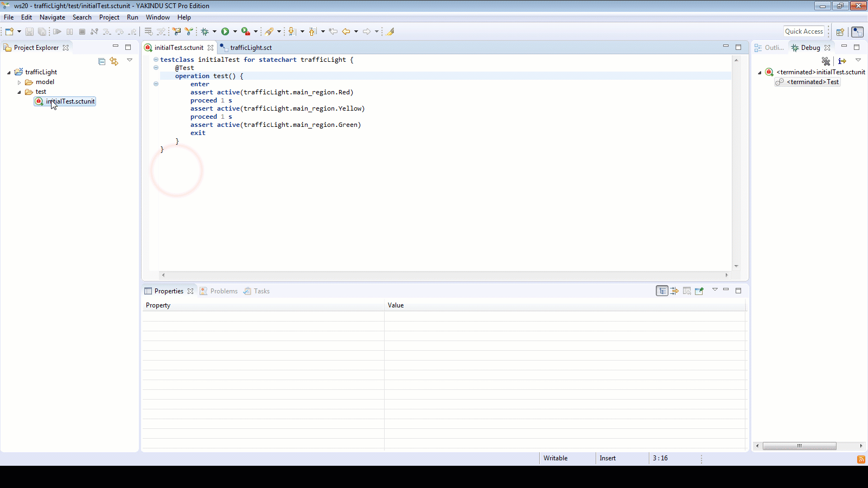This screenshot has height=488, width=868.
Task: Collapse the terminated initialTest.sctunit launch node
Action: [x=759, y=73]
